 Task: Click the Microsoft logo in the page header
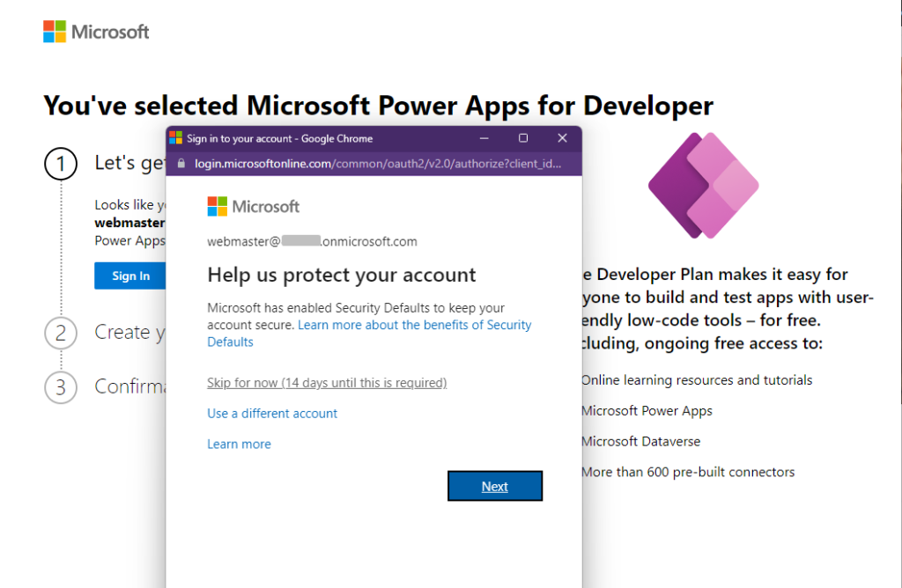96,32
